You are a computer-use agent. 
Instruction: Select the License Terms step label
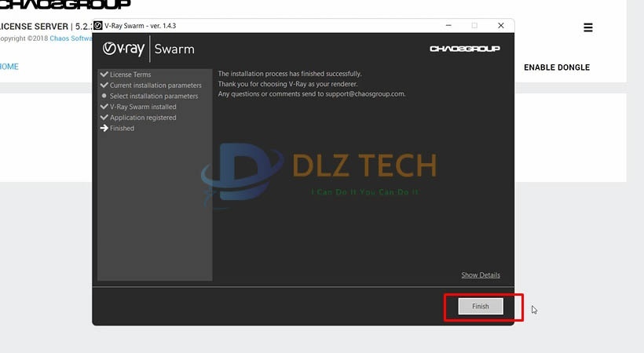pos(130,75)
